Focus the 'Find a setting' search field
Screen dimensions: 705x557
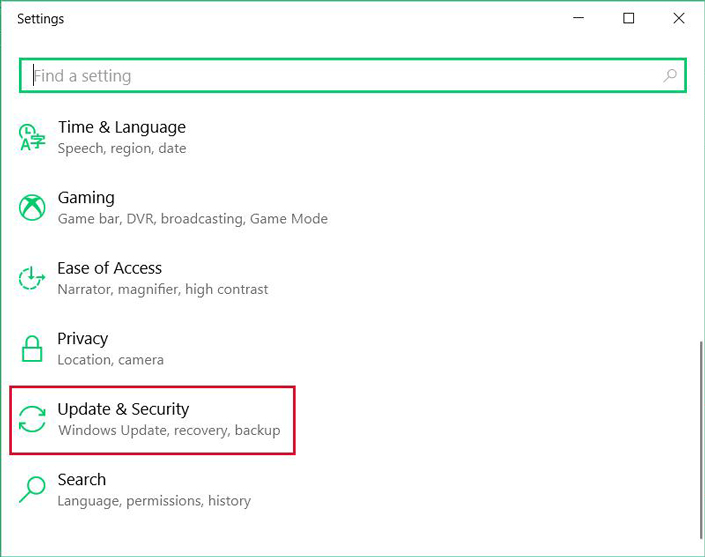[352, 76]
